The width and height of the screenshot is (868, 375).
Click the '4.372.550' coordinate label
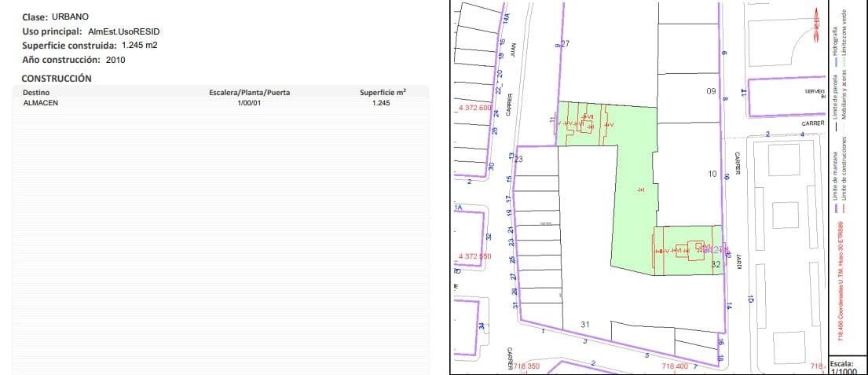[x=475, y=256]
